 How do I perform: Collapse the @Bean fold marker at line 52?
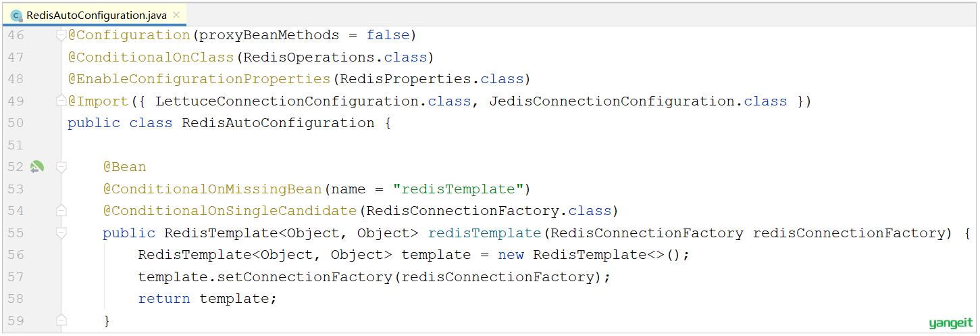click(61, 167)
